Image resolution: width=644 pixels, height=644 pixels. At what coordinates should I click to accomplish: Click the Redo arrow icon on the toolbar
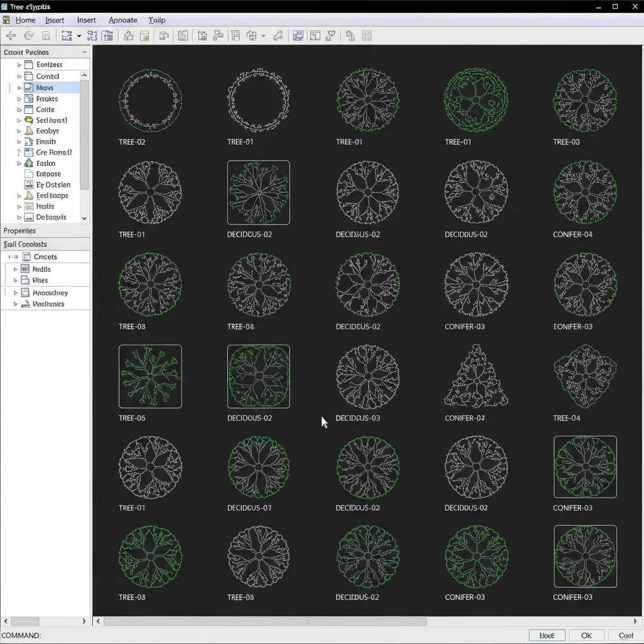[29, 36]
